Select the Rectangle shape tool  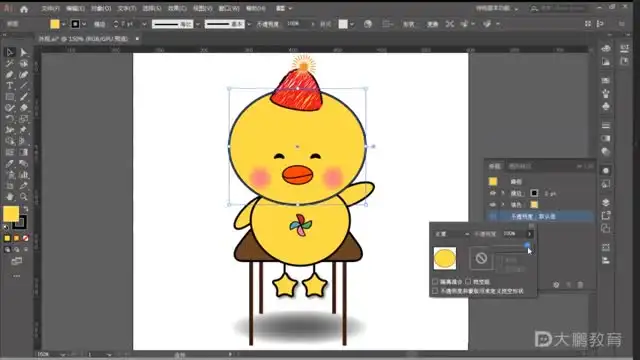[10, 97]
